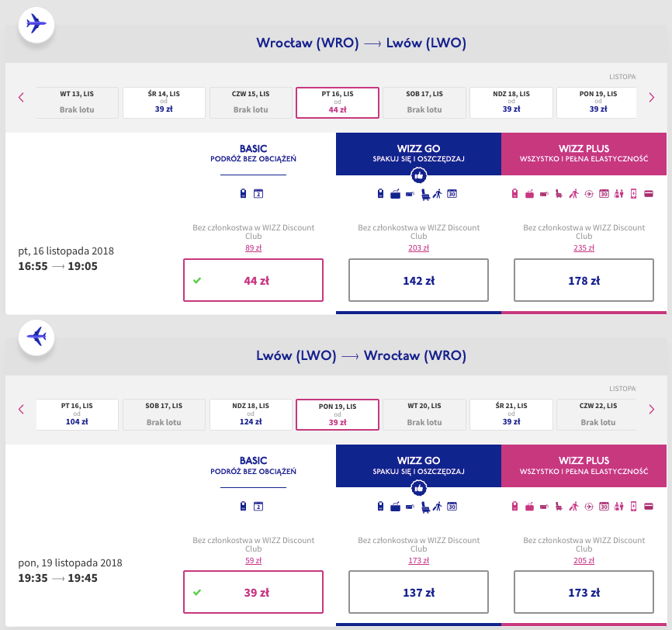The width and height of the screenshot is (672, 630).
Task: Choose return WIZZ GO fare for 137 zł
Action: [x=419, y=592]
